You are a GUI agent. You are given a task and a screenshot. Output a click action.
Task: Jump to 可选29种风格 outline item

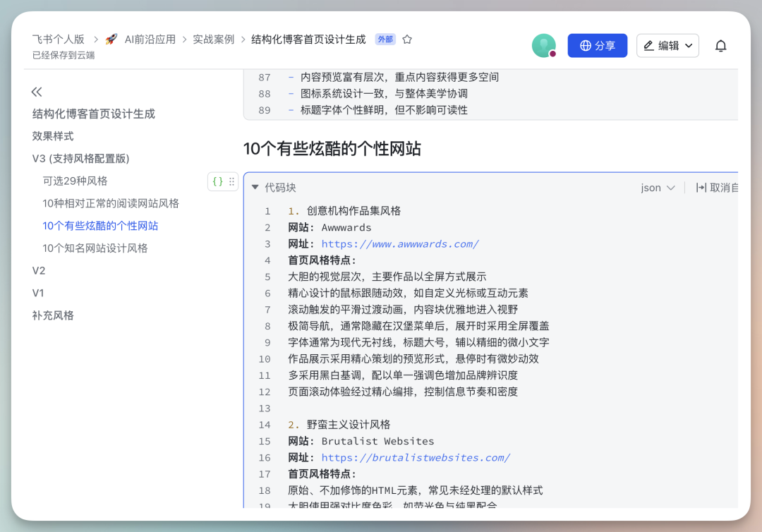point(75,181)
